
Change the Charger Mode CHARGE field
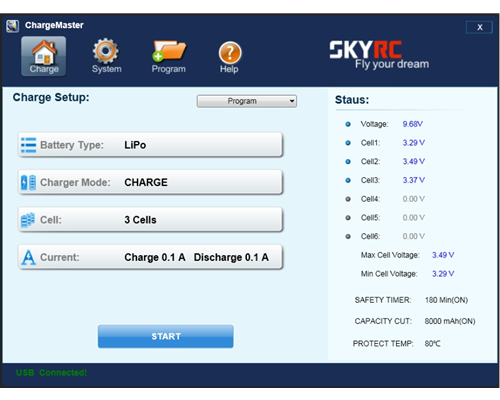(x=150, y=182)
